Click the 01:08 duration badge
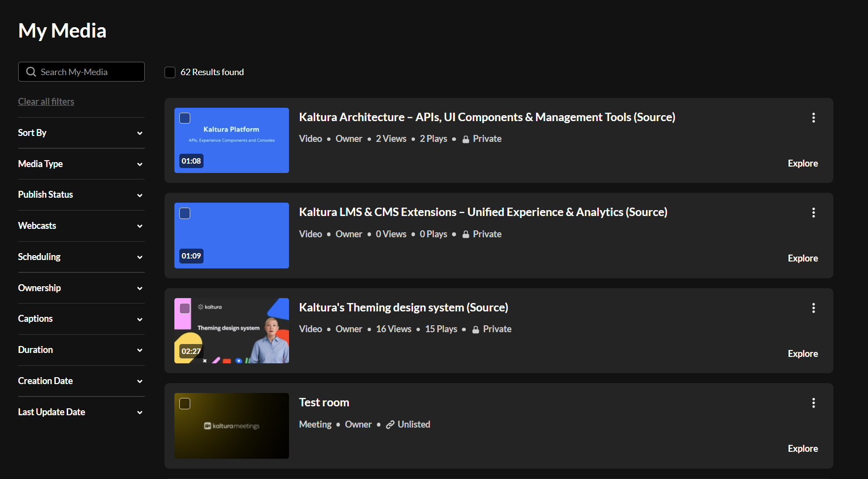 pyautogui.click(x=191, y=161)
